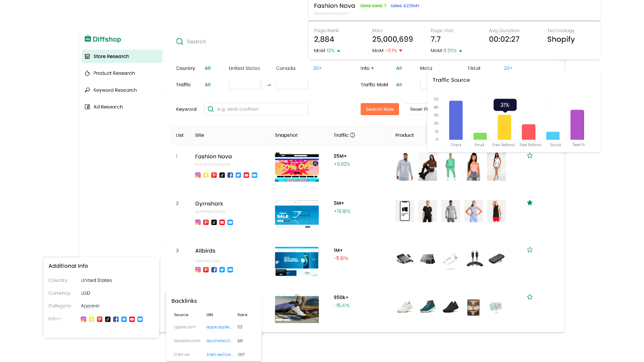644x362 pixels.
Task: Open Gymshark's Pinterest icon
Action: pyautogui.click(x=206, y=222)
